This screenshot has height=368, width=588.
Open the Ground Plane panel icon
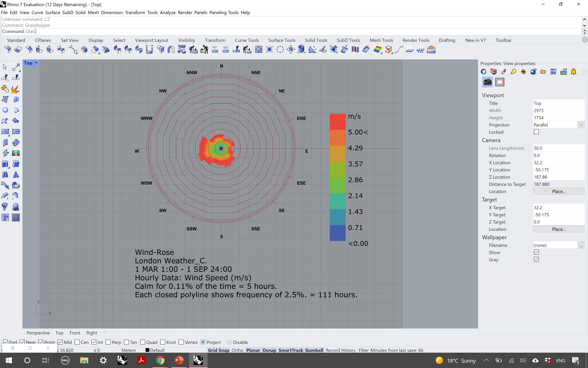click(564, 72)
